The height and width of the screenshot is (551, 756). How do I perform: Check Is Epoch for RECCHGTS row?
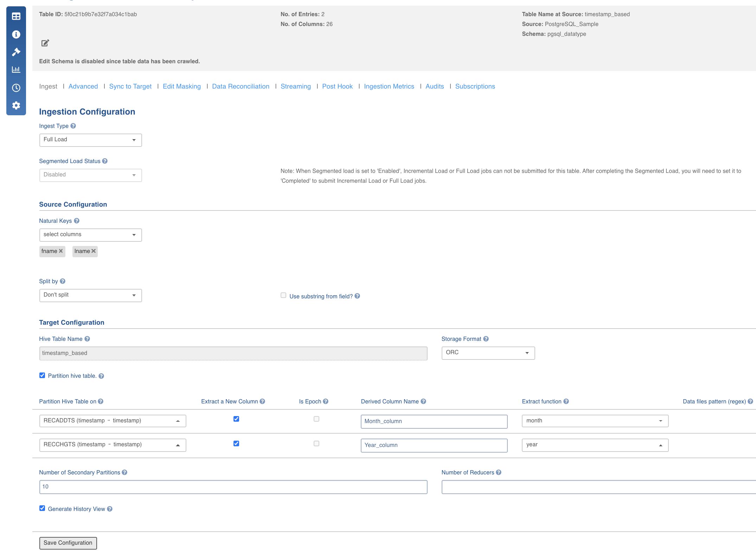click(316, 443)
